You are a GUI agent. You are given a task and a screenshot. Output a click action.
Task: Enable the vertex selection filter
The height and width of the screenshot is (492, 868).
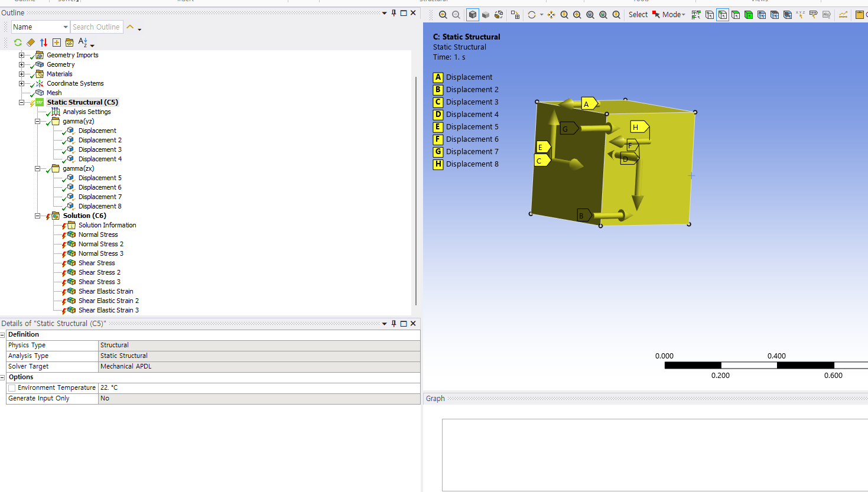click(710, 15)
